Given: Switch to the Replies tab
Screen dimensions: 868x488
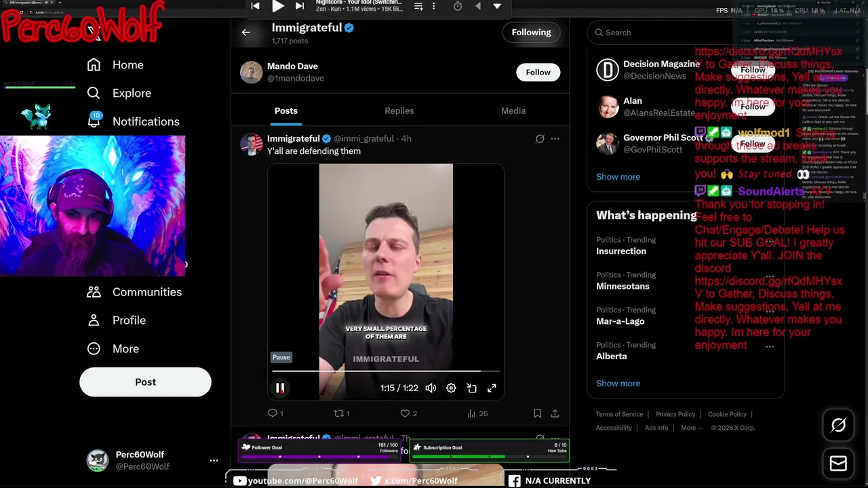Looking at the screenshot, I should (x=399, y=110).
